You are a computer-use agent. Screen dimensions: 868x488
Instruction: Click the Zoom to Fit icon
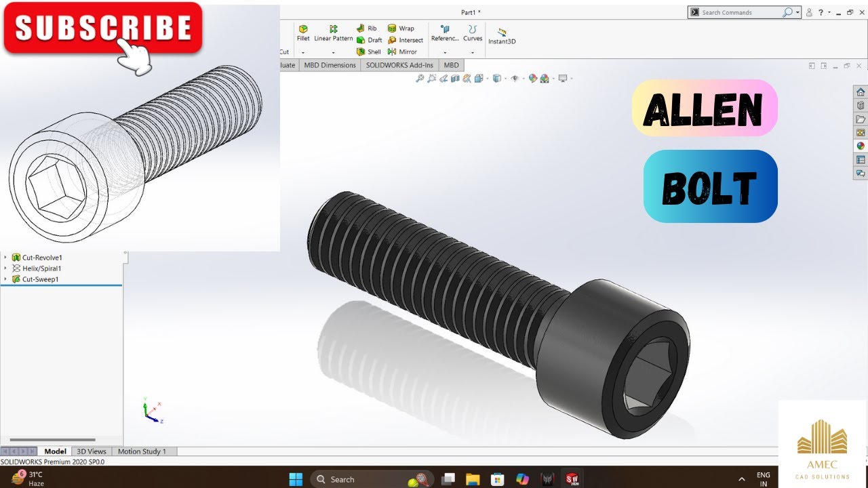[420, 79]
